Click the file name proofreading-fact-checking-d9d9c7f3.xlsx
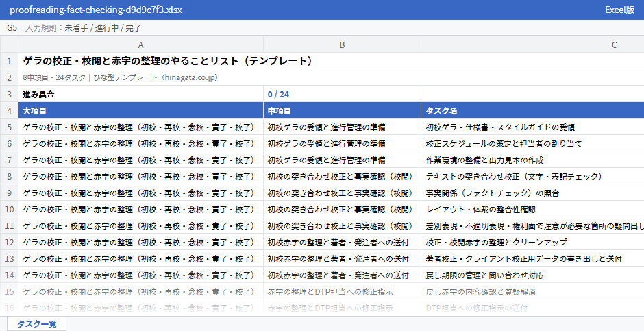The width and height of the screenshot is (644, 331). pyautogui.click(x=96, y=10)
